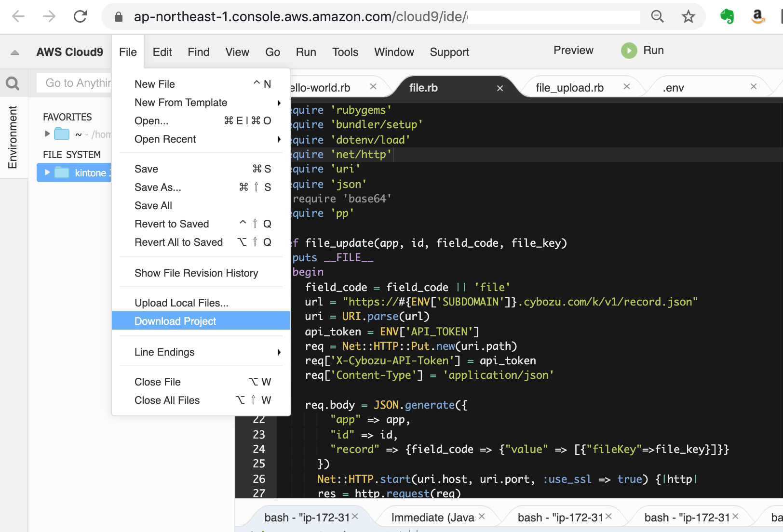The image size is (783, 532).
Task: Open the File menu
Action: 128,52
